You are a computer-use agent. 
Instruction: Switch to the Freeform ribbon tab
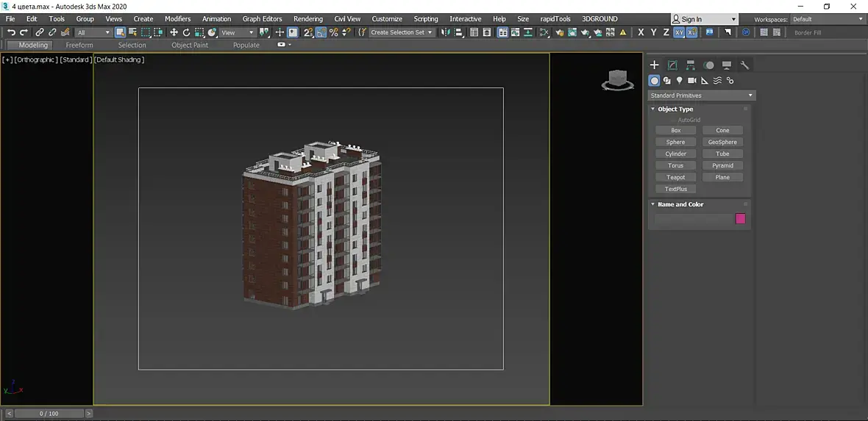(79, 45)
